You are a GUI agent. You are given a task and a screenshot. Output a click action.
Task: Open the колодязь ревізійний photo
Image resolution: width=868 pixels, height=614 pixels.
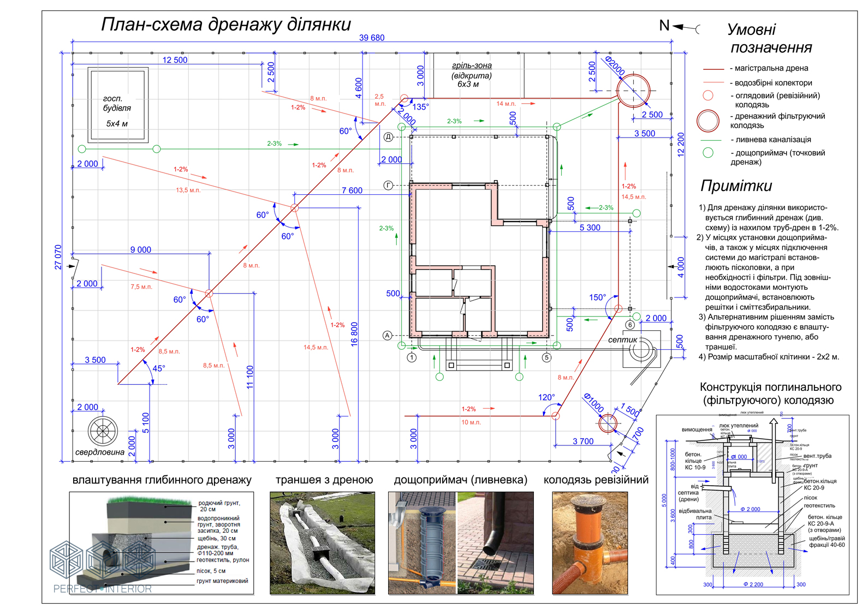590,543
